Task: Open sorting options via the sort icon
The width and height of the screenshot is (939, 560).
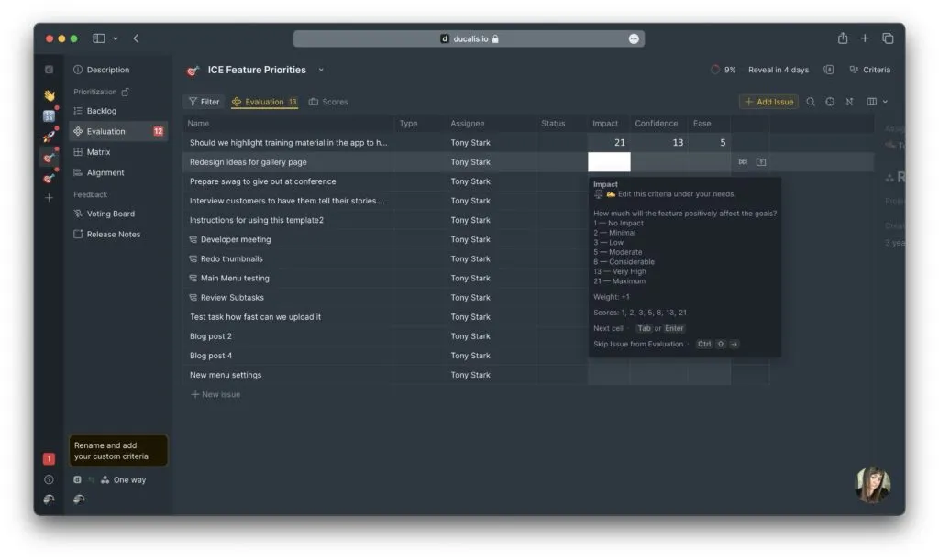Action: (x=849, y=101)
